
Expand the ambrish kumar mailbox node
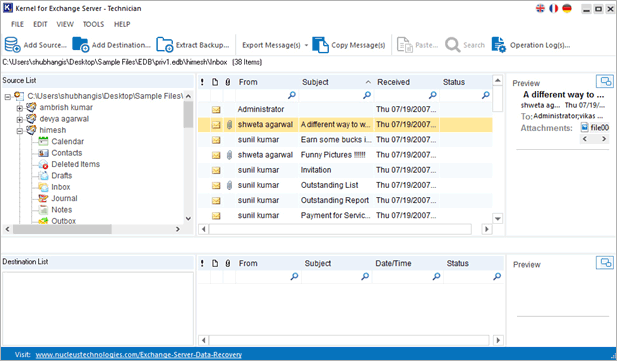coord(19,108)
